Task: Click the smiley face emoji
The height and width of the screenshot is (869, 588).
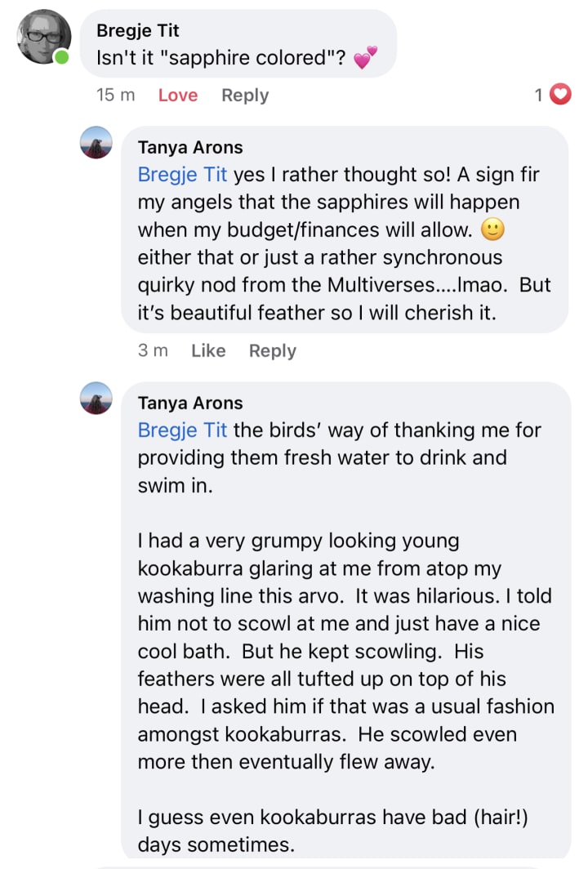Action: (492, 230)
